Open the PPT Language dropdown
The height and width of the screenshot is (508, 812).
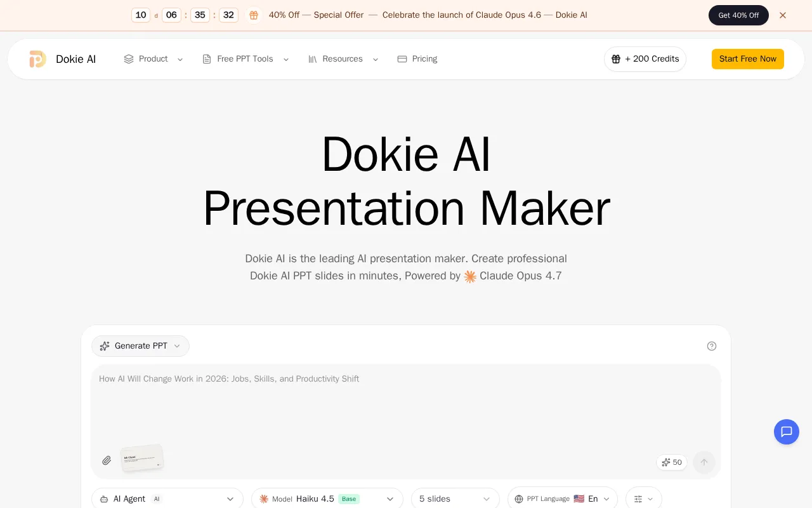point(563,498)
